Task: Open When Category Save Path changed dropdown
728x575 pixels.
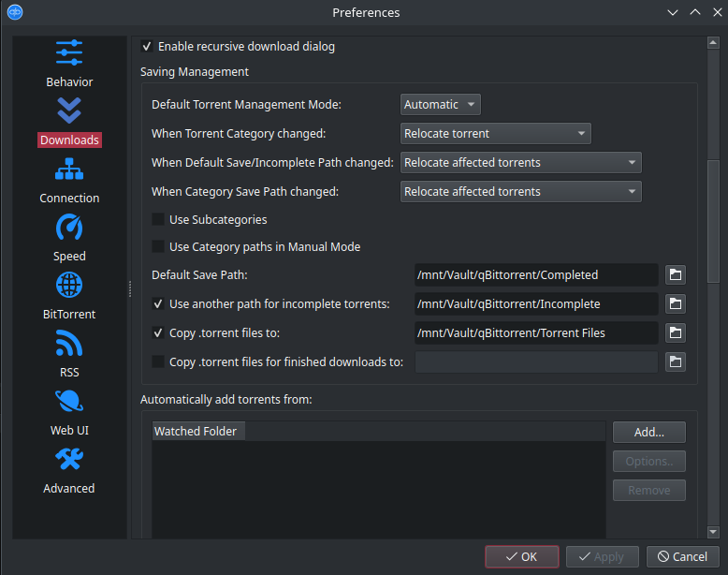Action: tap(521, 192)
